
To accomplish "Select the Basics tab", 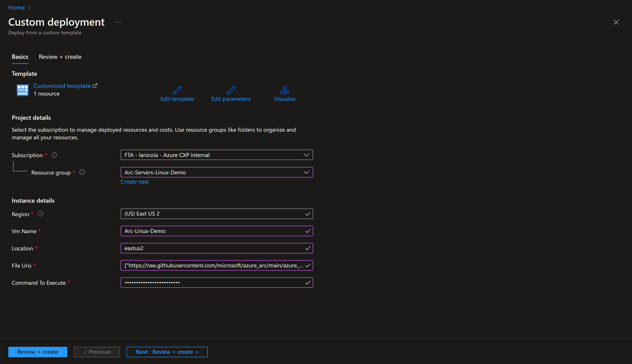I will (x=20, y=57).
